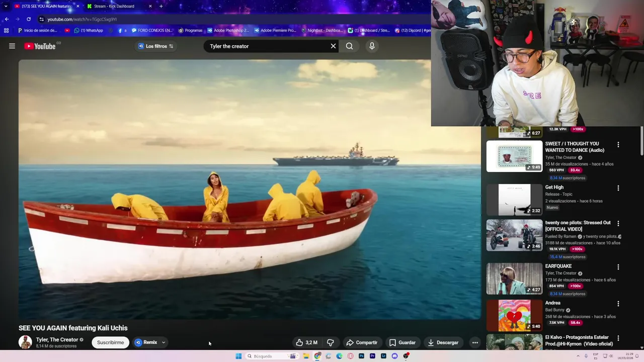Play the Stressed Out video thumbnail
Viewport: 644px width, 362px height.
coord(514,235)
